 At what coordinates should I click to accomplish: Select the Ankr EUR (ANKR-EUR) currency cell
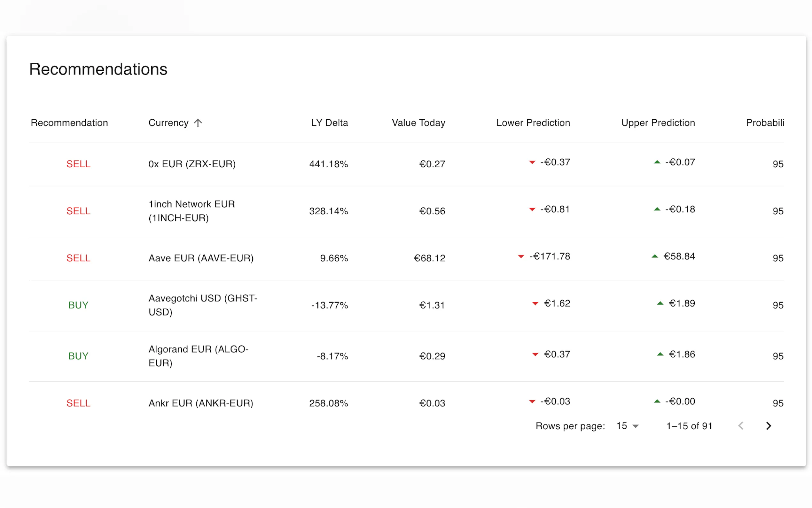coord(201,403)
